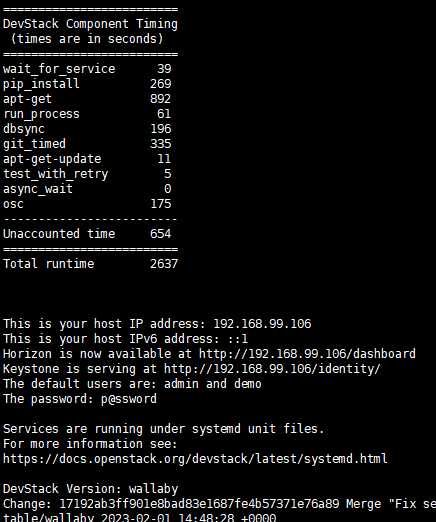Click the run_process value 61

click(164, 114)
